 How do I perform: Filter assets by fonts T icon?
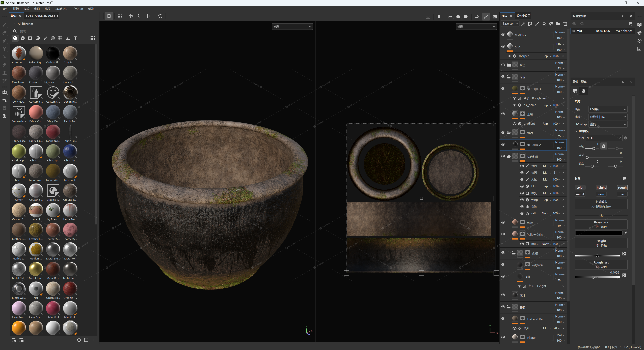pyautogui.click(x=75, y=38)
